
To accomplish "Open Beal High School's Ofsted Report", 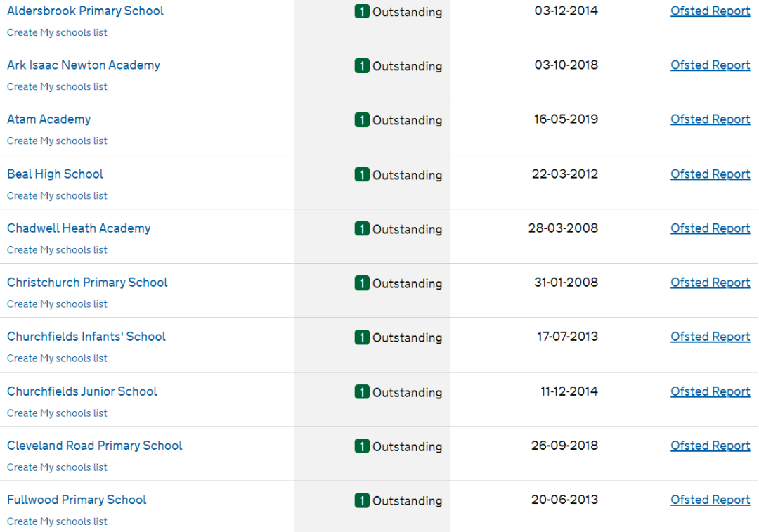I will pyautogui.click(x=710, y=174).
